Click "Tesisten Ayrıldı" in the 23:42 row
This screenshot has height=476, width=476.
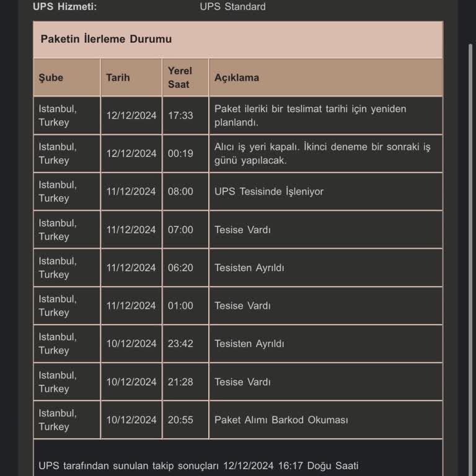pos(249,343)
